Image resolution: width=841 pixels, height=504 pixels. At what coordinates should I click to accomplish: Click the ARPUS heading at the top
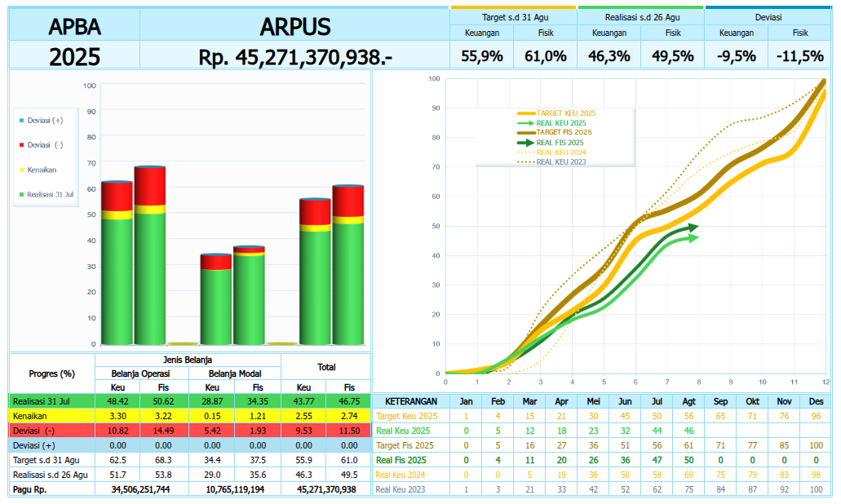[294, 27]
